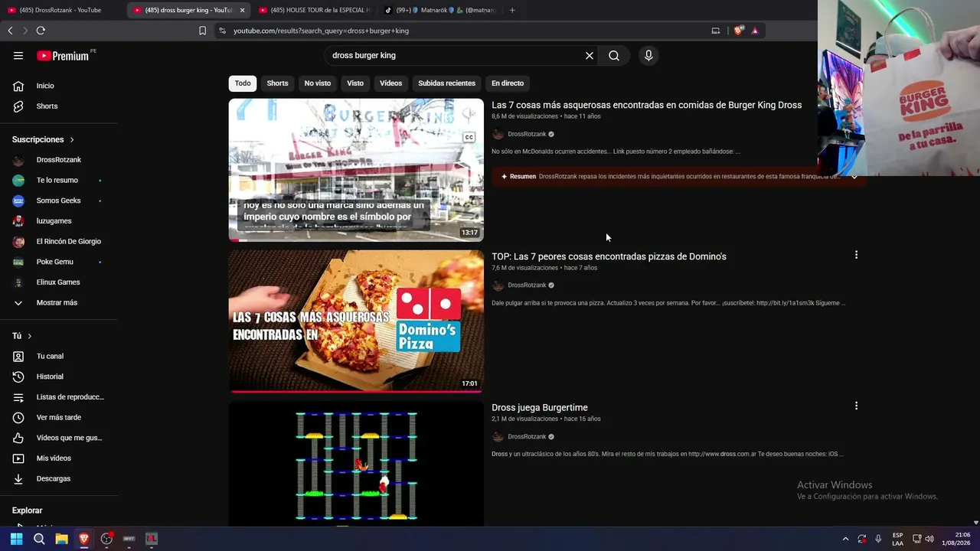Open the YouTube guide hamburger menu
Screen dimensions: 980x551
(18, 56)
